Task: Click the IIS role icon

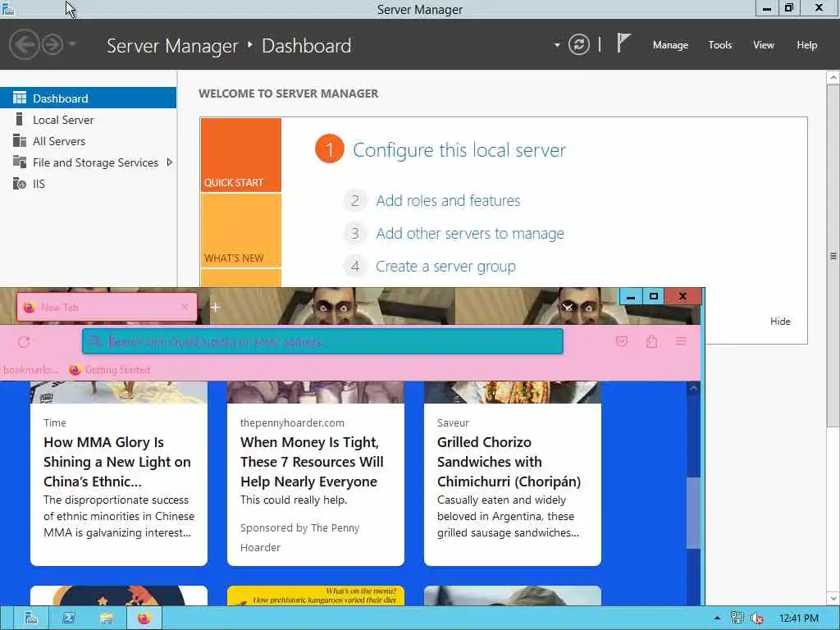Action: coord(20,183)
